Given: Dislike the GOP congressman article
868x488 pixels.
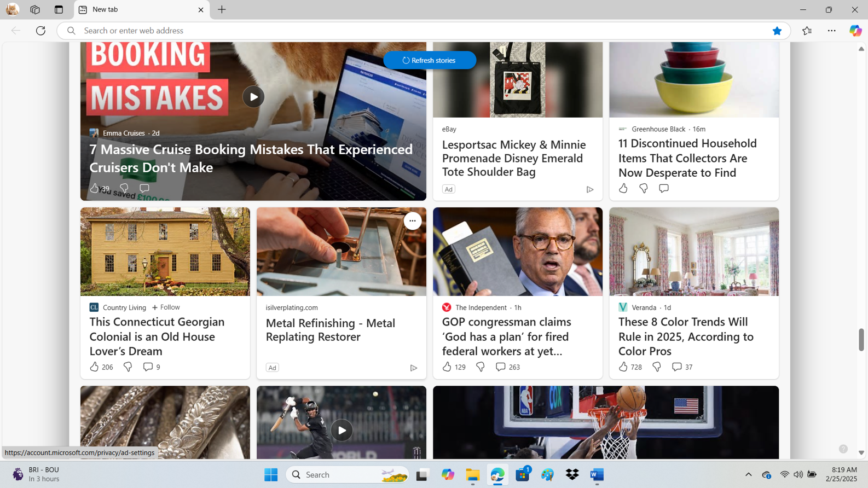Looking at the screenshot, I should pyautogui.click(x=481, y=367).
